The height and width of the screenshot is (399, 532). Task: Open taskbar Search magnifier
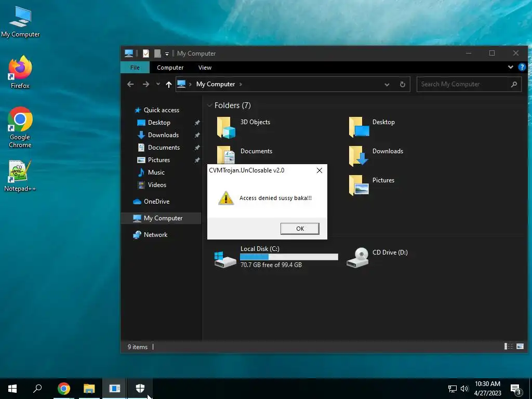[x=37, y=389]
